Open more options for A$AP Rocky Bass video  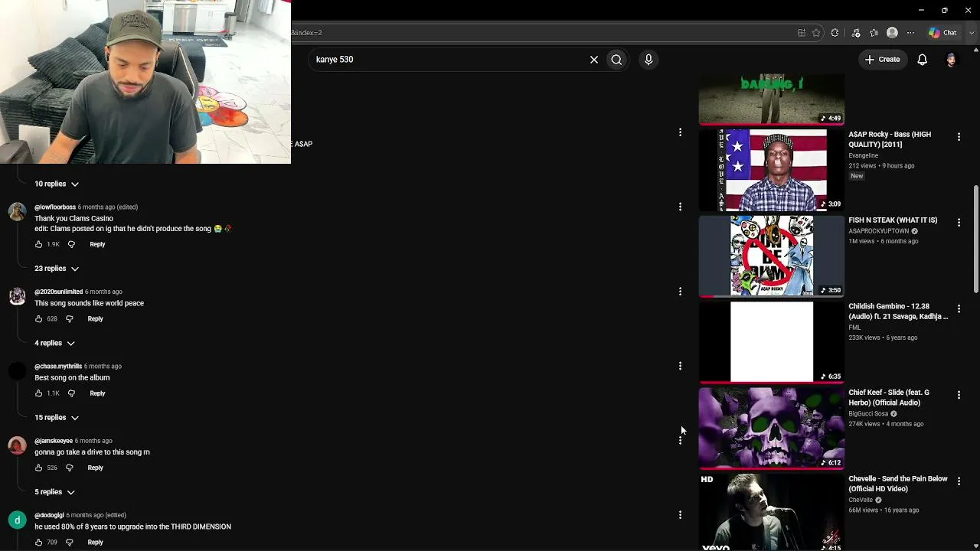pyautogui.click(x=959, y=136)
